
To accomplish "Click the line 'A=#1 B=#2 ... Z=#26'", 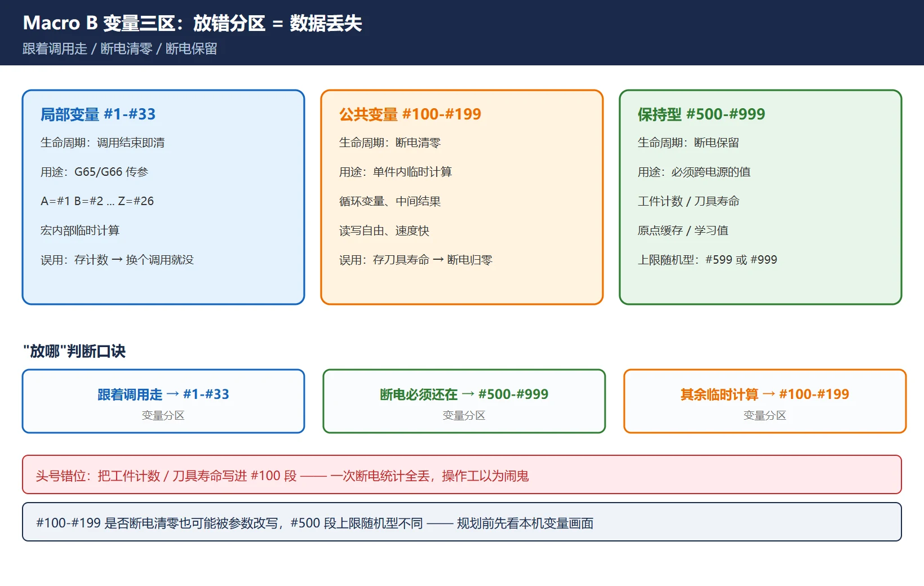I will (97, 201).
